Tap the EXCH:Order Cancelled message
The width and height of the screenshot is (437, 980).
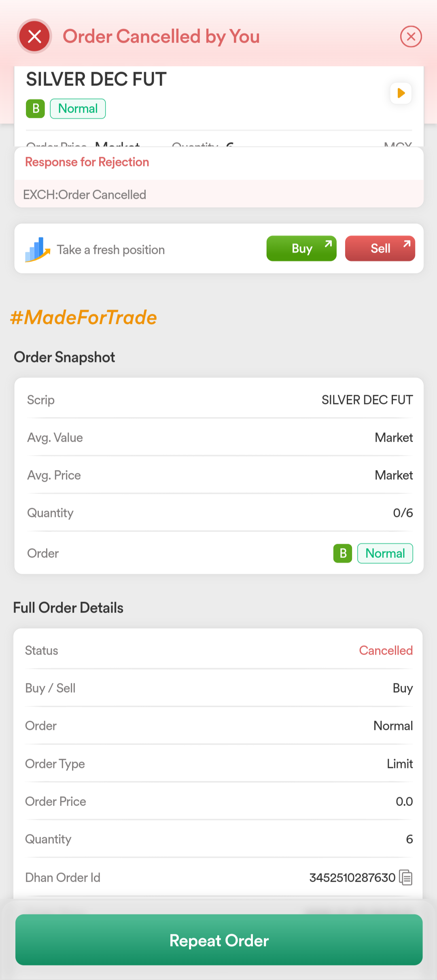(x=85, y=195)
